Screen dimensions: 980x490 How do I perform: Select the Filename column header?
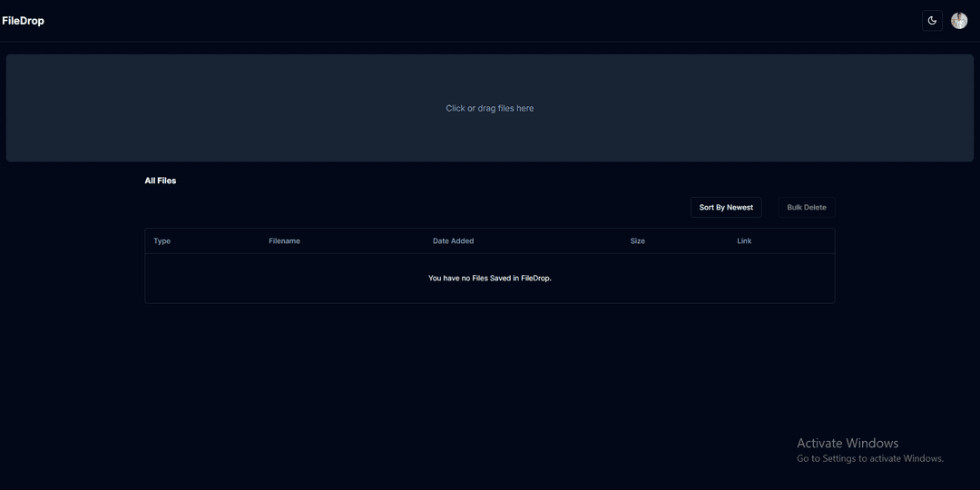click(284, 241)
